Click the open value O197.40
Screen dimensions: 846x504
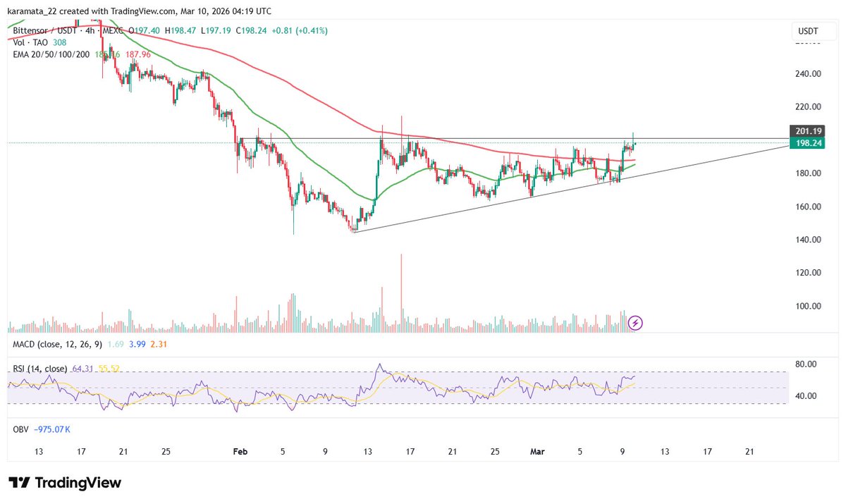pos(143,30)
